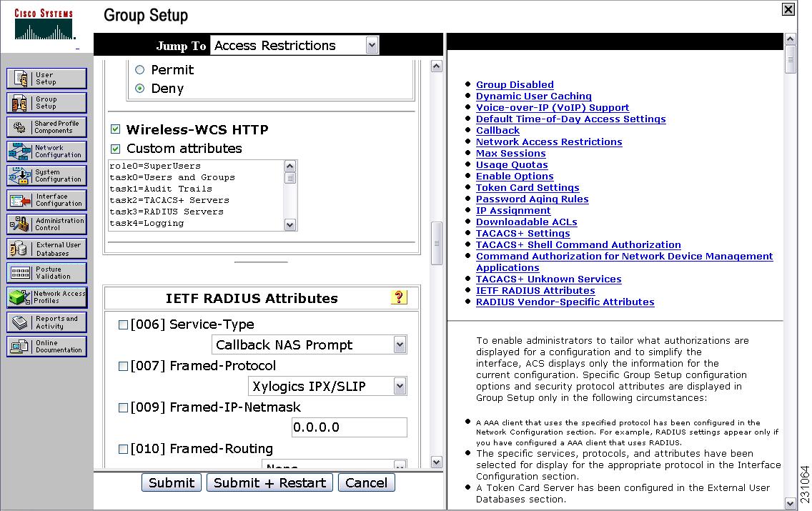Open the IP Assignment link
812x511 pixels.
click(513, 210)
